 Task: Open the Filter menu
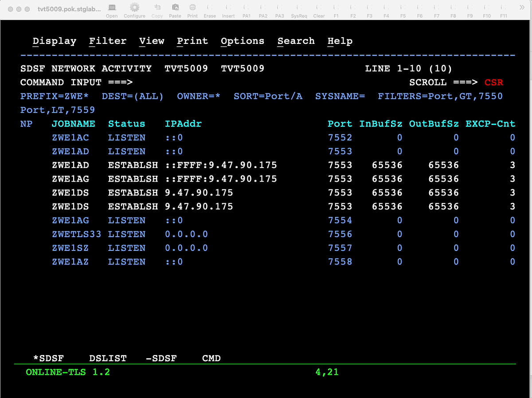point(108,41)
